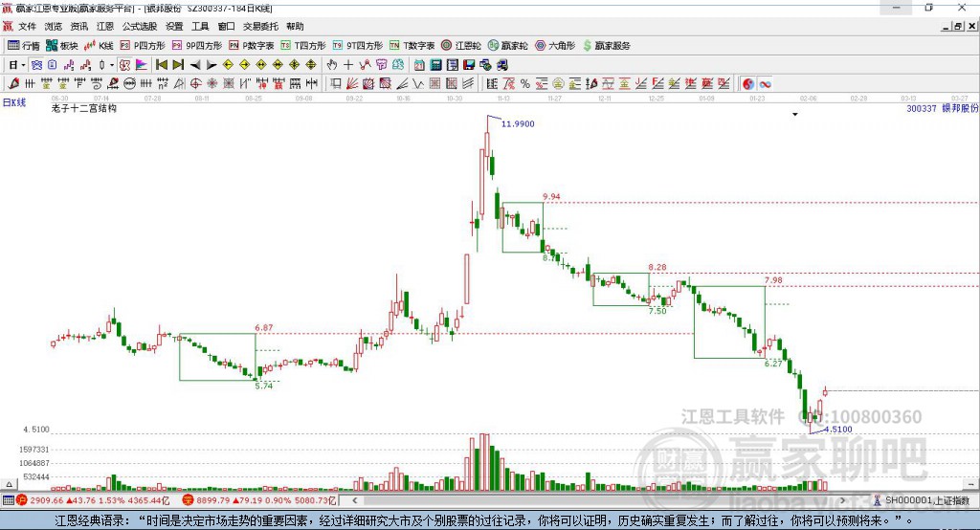Expand the 日 period dropdown arrow

23,65
